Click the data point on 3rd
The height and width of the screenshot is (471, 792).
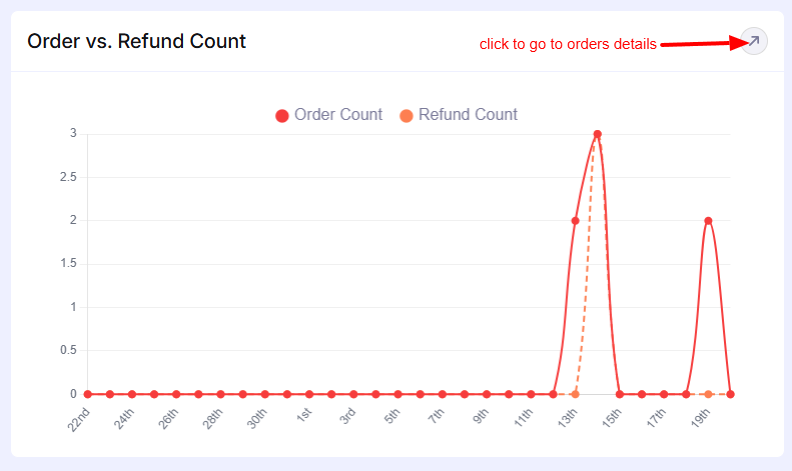[x=354, y=394]
